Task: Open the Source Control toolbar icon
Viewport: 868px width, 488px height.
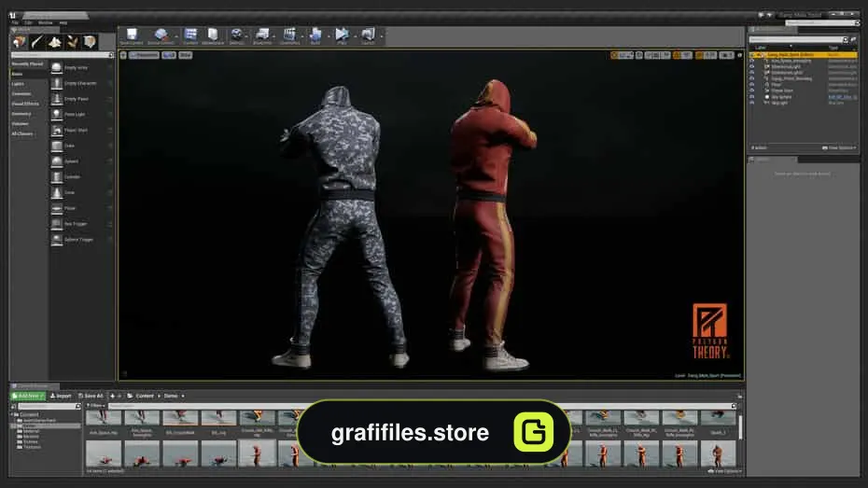Action: 161,36
